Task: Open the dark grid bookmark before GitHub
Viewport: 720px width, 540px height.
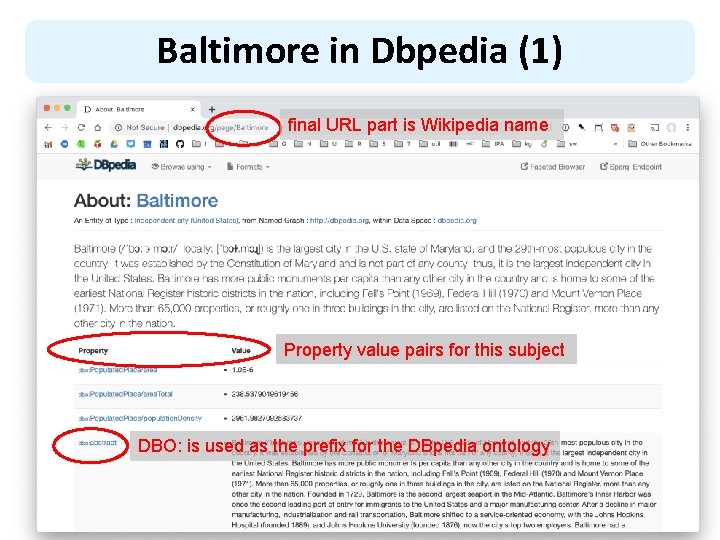Action: (x=163, y=144)
